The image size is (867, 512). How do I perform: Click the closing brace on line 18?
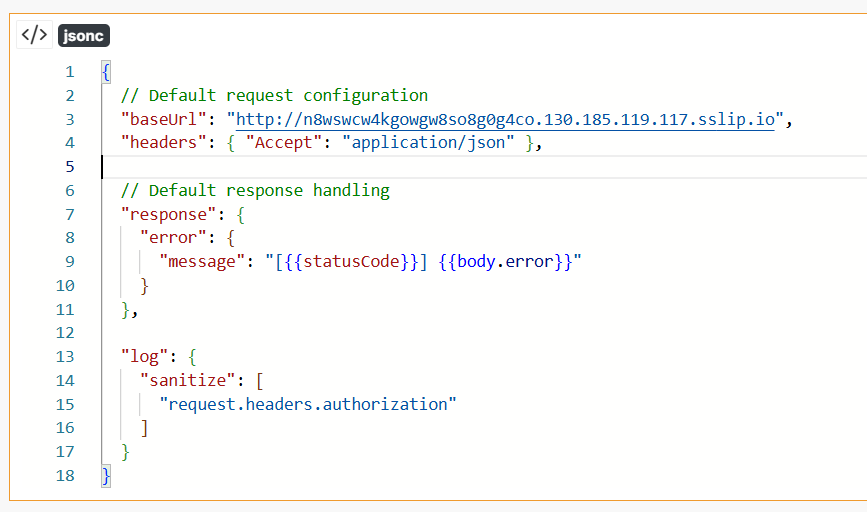point(106,476)
